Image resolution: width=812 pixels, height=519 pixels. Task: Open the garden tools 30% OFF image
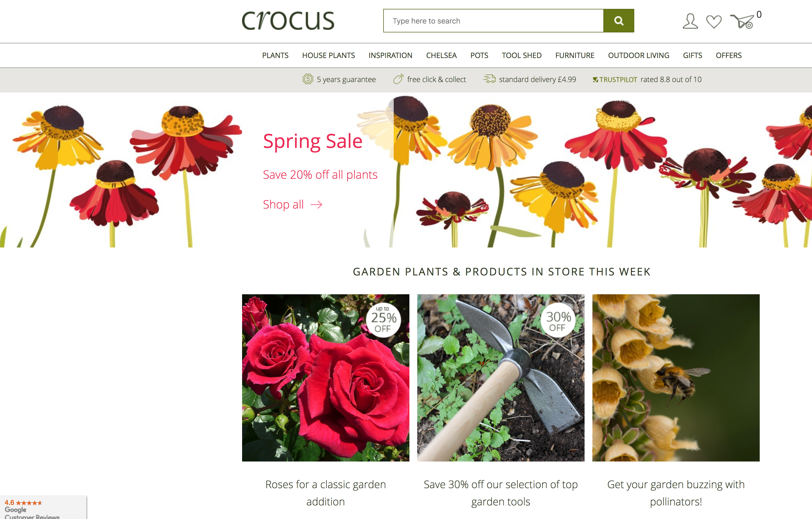point(500,377)
